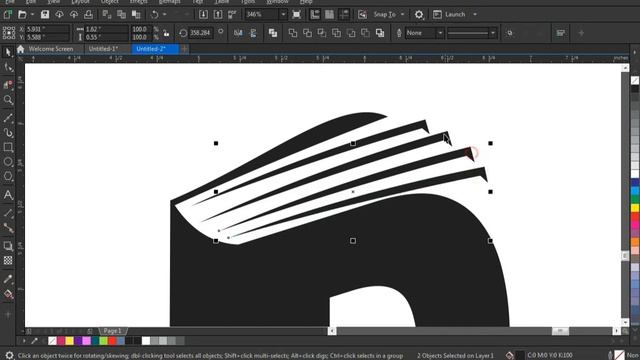Select the Polygon tool
Screen dimensions: 640x360
[x=8, y=176]
